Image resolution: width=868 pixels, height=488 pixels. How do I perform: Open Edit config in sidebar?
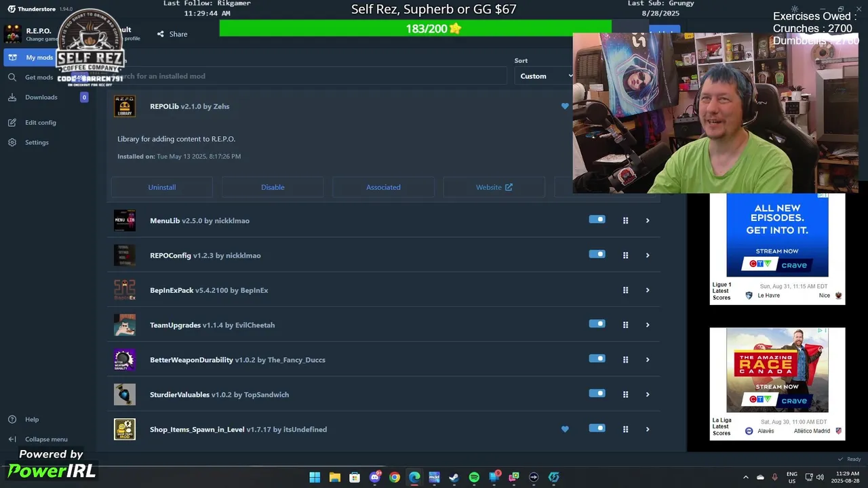[41, 123]
